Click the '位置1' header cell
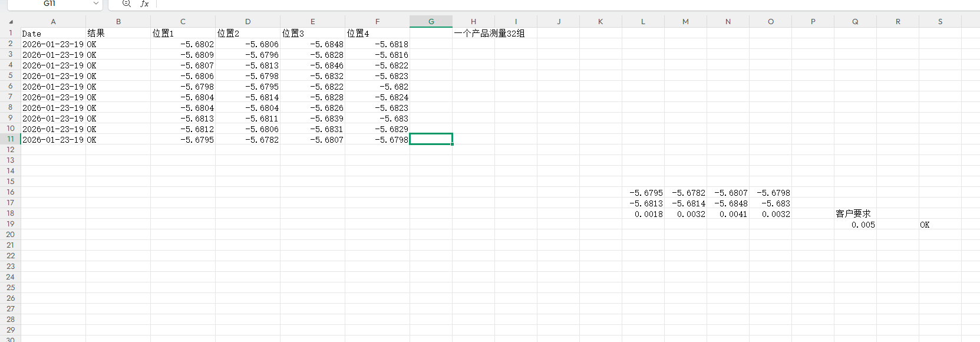 [x=183, y=33]
